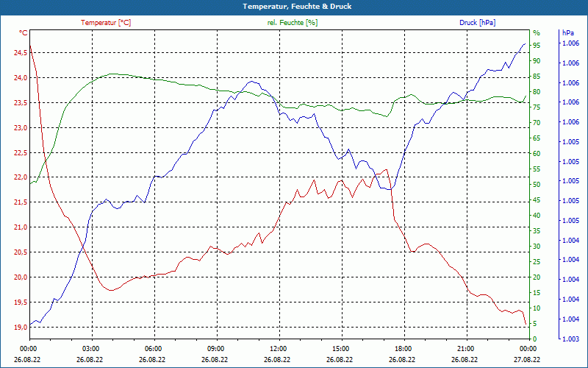588x368 pixels.
Task: Click the 22,0 temperature axis value
Action: pos(21,177)
